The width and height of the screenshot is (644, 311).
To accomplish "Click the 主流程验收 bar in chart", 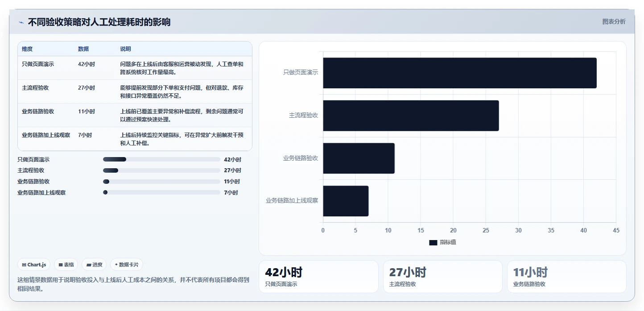I will (x=411, y=116).
